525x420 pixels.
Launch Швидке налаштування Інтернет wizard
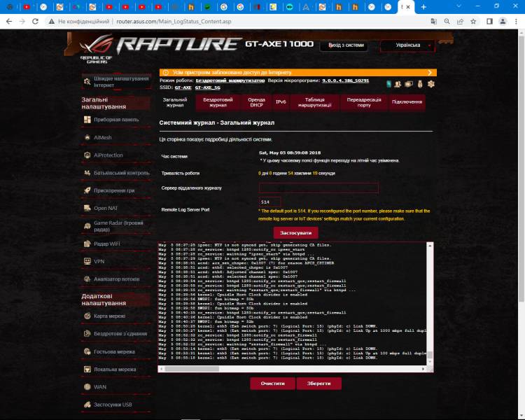coord(116,82)
